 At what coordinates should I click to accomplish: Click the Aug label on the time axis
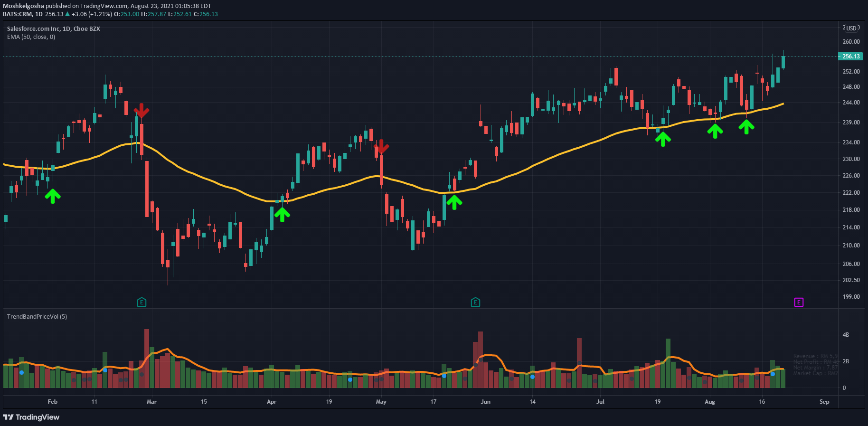pyautogui.click(x=710, y=402)
